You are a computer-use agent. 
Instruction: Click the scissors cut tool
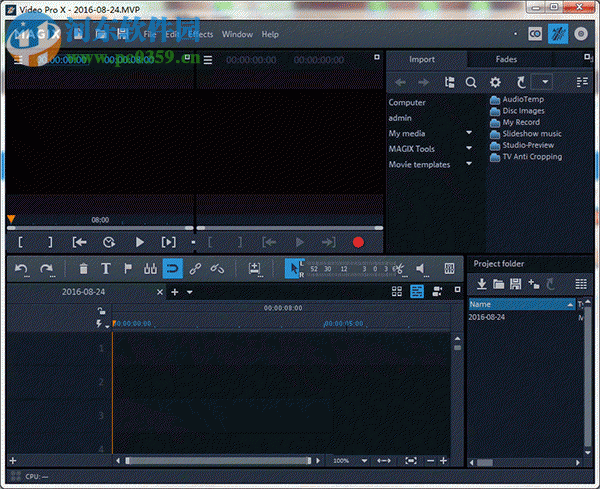[399, 269]
